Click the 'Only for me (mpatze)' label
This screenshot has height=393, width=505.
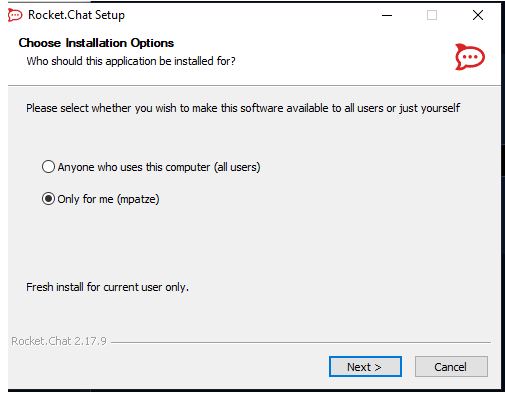click(108, 199)
